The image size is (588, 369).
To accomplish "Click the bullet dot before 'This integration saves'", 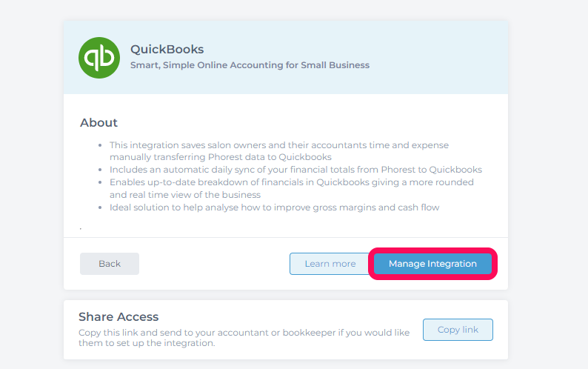I will pyautogui.click(x=100, y=145).
